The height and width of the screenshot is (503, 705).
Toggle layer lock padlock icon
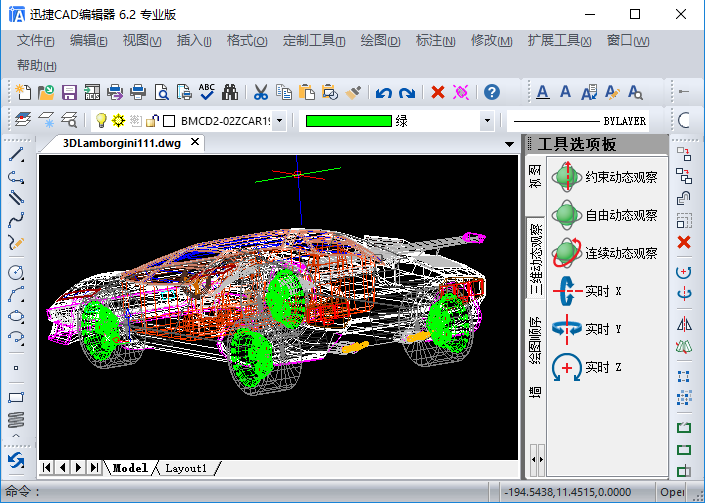click(x=153, y=120)
